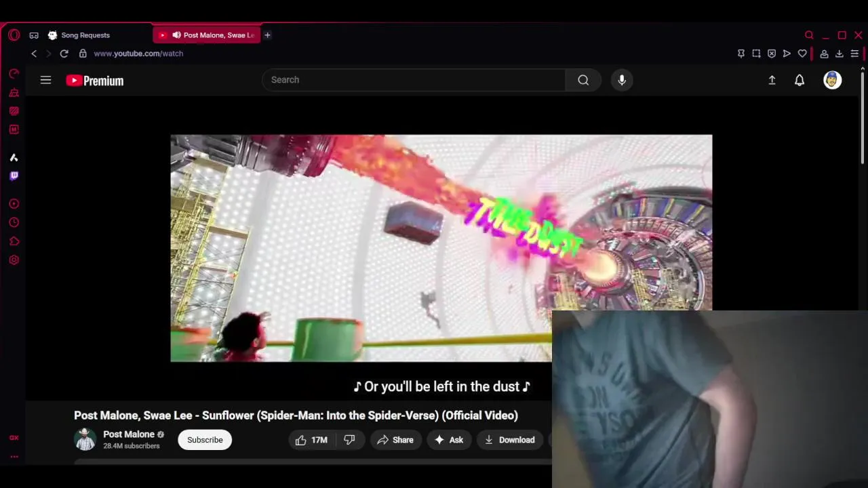The height and width of the screenshot is (488, 868).
Task: Switch to the Song Requests tab
Action: pos(85,35)
